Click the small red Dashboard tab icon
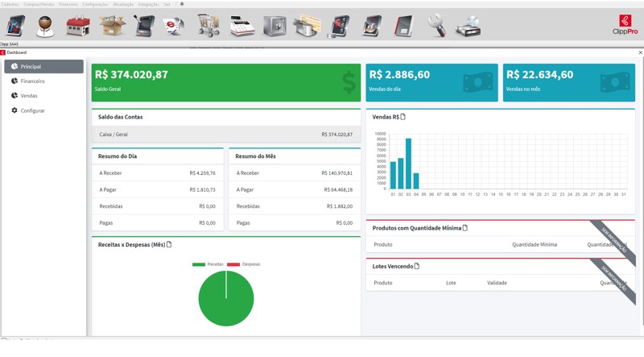The width and height of the screenshot is (644, 357). point(3,52)
